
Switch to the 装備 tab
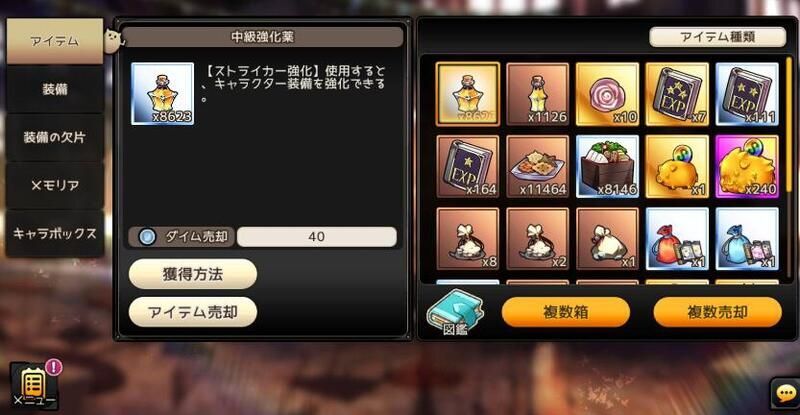click(55, 89)
